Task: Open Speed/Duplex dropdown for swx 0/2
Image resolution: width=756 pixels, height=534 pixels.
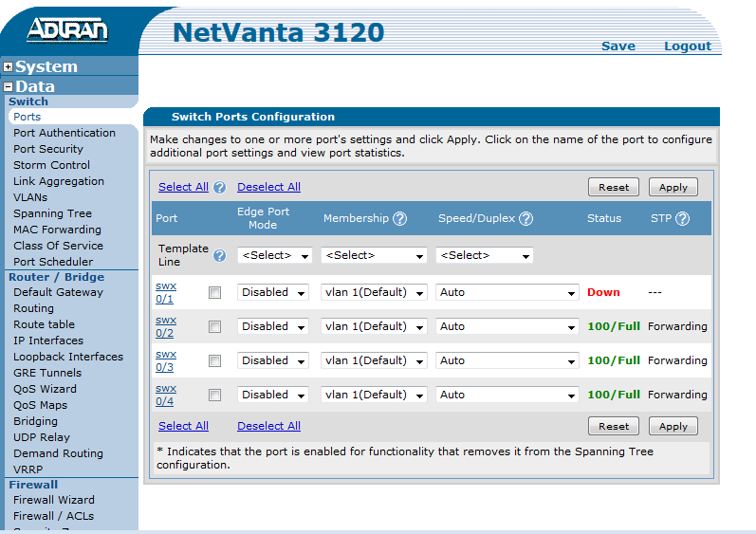Action: [x=507, y=327]
